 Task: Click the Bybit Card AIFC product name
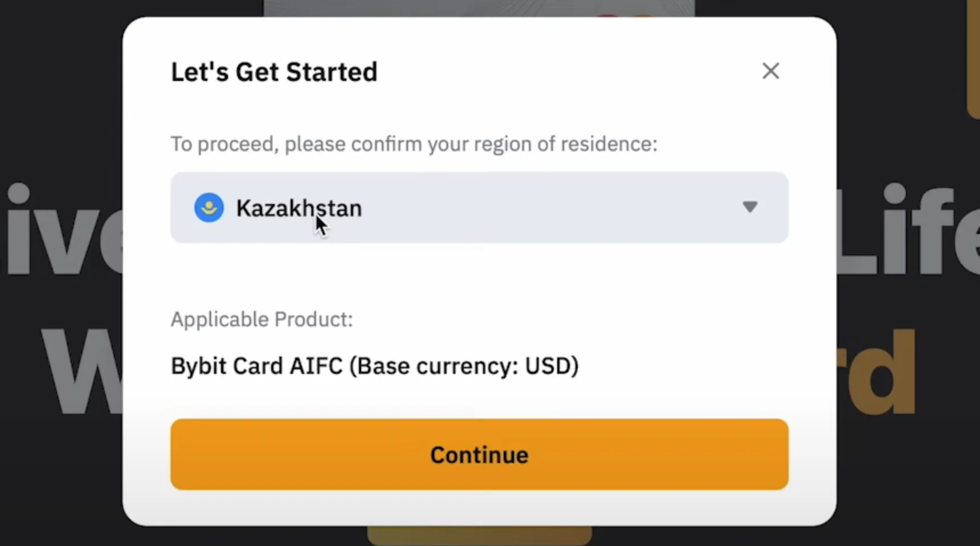point(256,366)
